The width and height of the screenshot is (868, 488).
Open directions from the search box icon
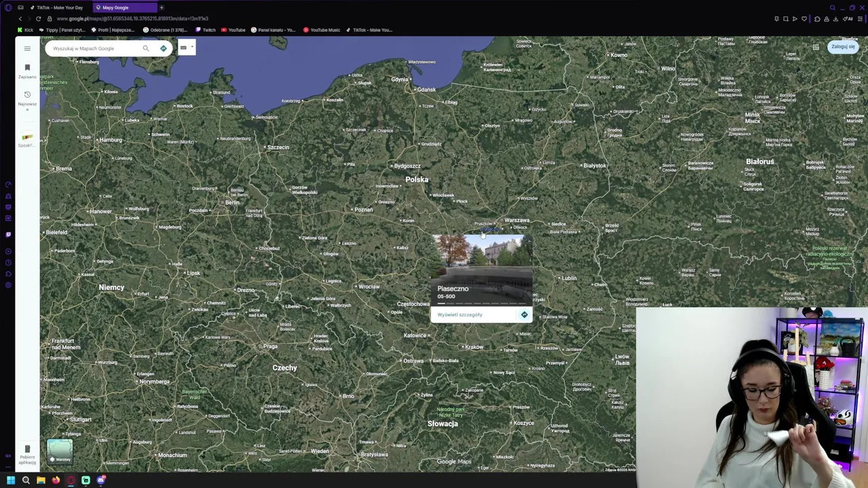(x=163, y=48)
